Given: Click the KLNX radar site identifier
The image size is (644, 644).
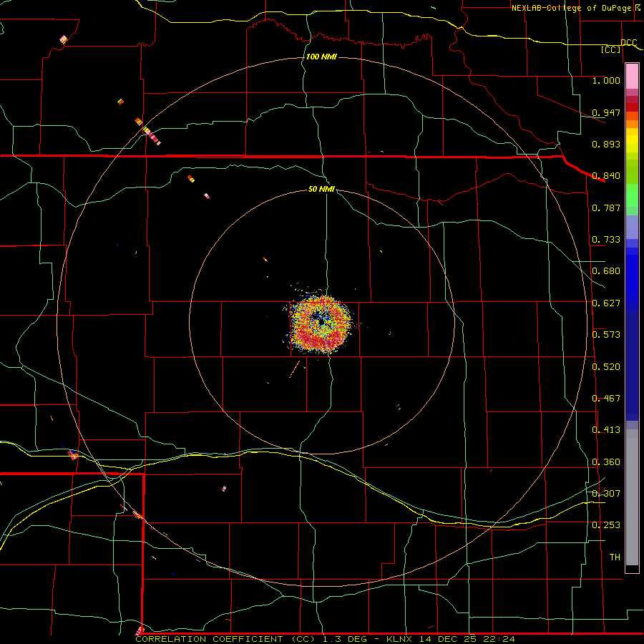Looking at the screenshot, I should click(x=401, y=639).
